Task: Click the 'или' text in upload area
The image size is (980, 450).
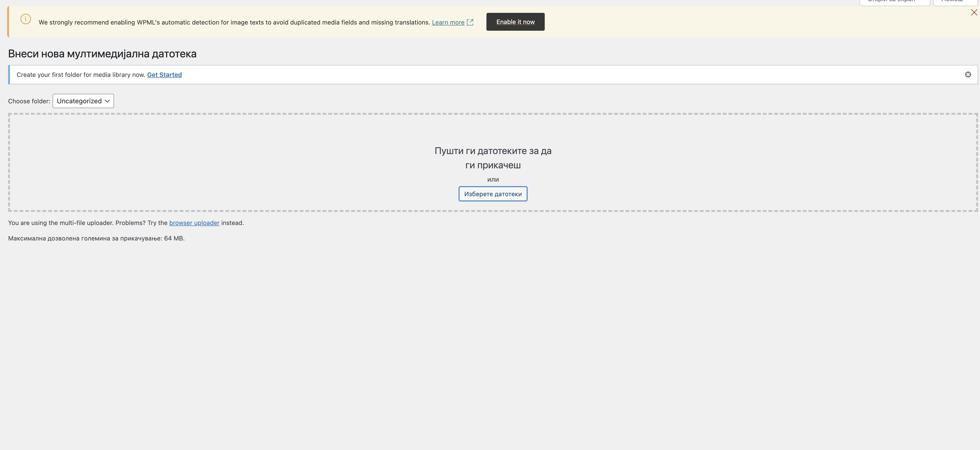Action: 493,179
